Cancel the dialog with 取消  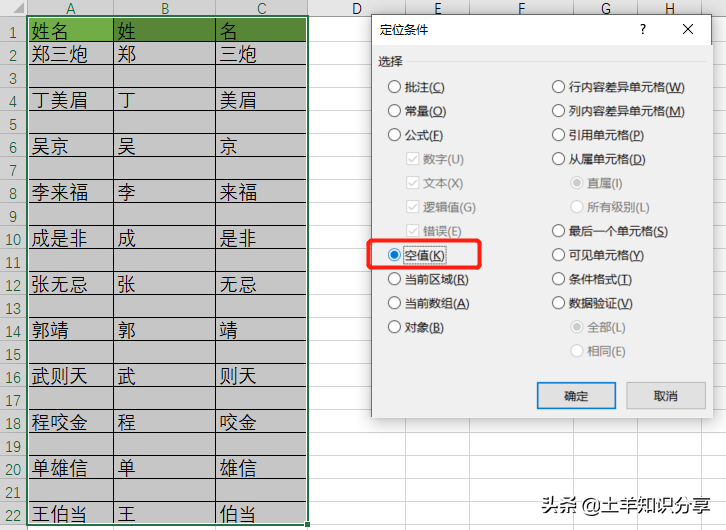[666, 396]
